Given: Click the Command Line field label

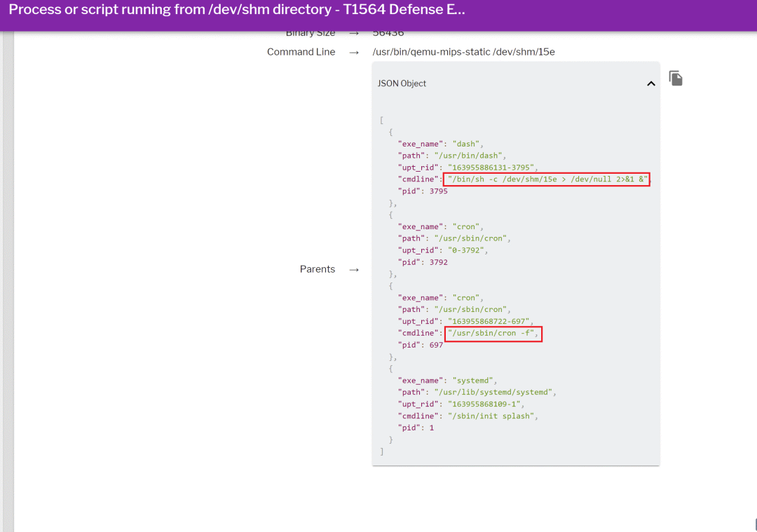Looking at the screenshot, I should 301,52.
